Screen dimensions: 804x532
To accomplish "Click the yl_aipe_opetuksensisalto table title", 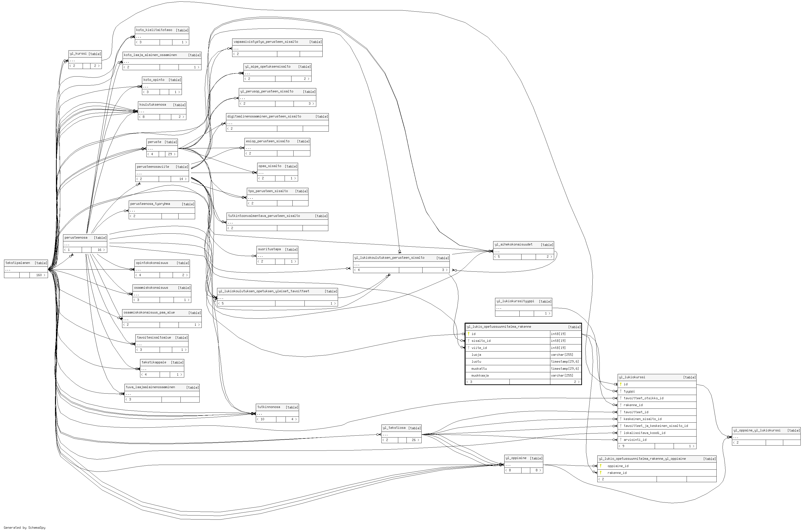I will point(268,67).
